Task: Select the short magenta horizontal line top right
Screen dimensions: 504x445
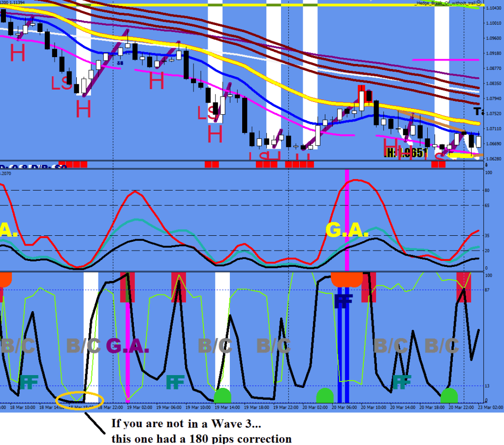Action: 445,60
